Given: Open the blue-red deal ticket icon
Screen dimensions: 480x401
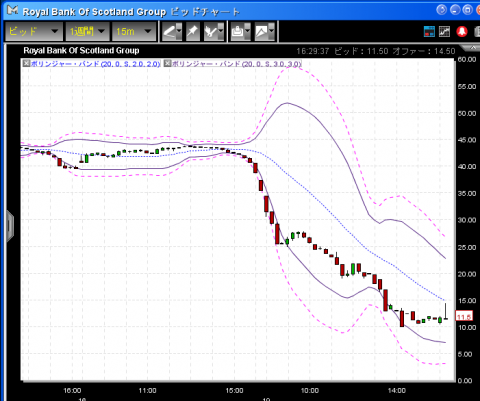Looking at the screenshot, I should pyautogui.click(x=429, y=31).
